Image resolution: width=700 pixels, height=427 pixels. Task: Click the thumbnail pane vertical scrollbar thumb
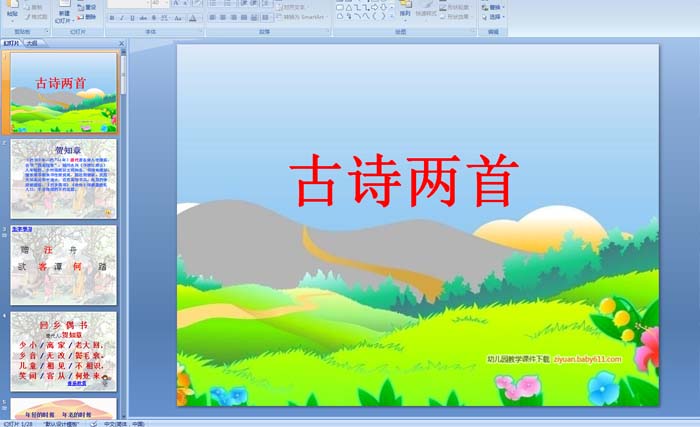pos(124,73)
